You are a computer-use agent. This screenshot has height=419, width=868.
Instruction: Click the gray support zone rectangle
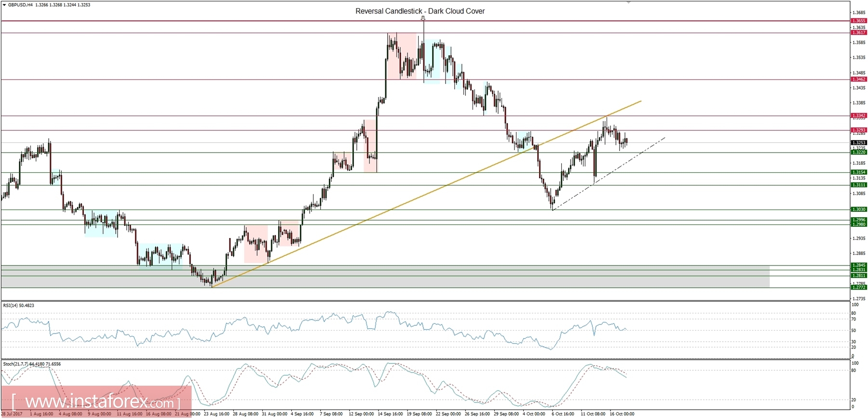(385, 276)
